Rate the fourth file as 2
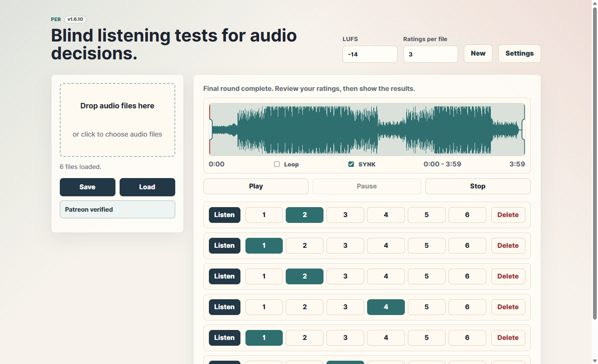The image size is (598, 364). click(305, 307)
